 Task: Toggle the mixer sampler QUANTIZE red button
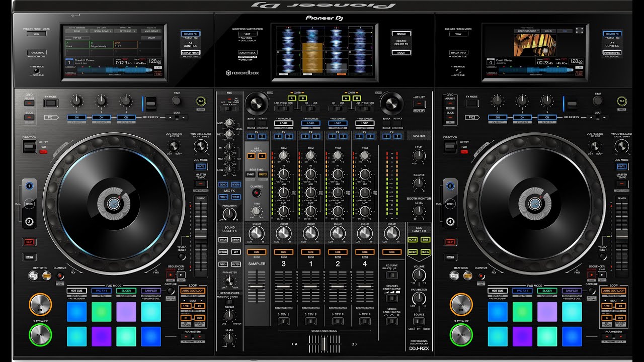pyautogui.click(x=257, y=193)
